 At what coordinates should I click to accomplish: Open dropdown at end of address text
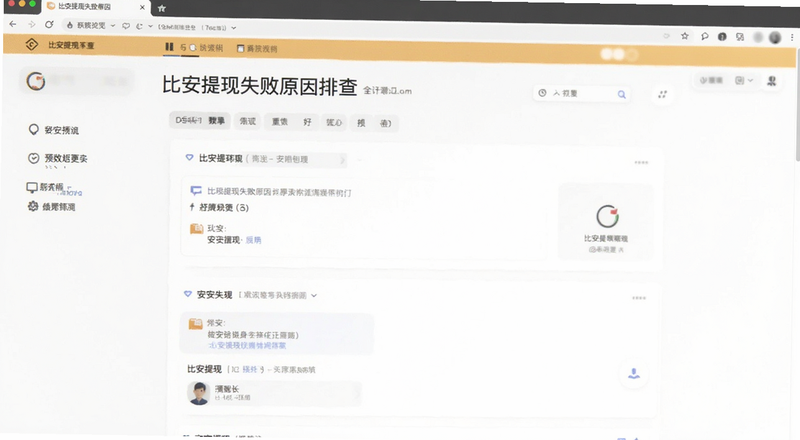(x=234, y=28)
